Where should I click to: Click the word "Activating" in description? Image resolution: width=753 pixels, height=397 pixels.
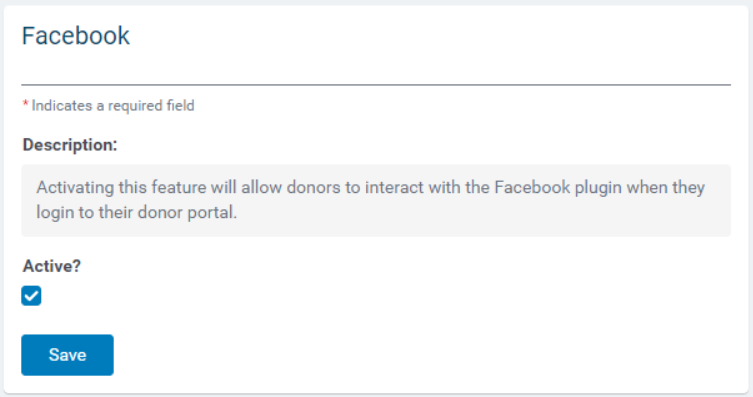pyautogui.click(x=75, y=187)
